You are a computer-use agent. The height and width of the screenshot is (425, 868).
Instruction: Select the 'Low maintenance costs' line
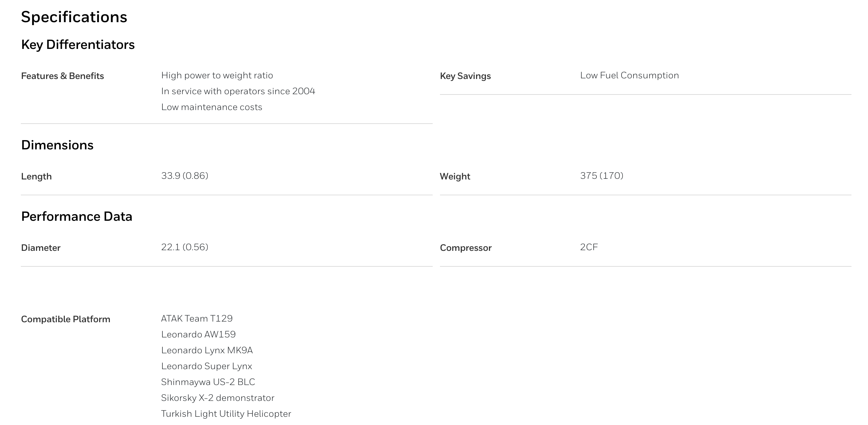coord(212,107)
